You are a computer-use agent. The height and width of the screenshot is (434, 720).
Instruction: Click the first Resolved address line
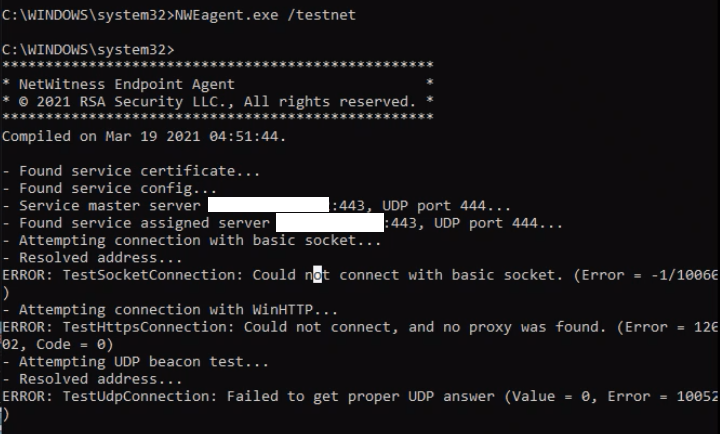pos(92,258)
